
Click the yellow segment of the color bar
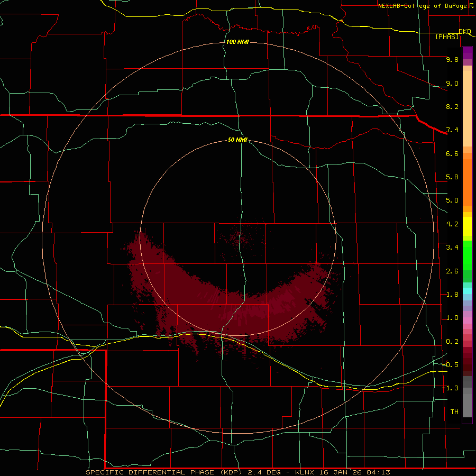[x=467, y=226]
